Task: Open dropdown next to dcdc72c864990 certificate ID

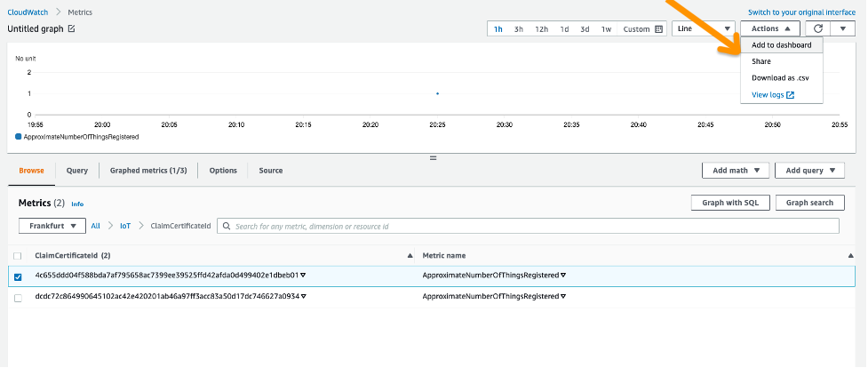Action: click(x=303, y=296)
